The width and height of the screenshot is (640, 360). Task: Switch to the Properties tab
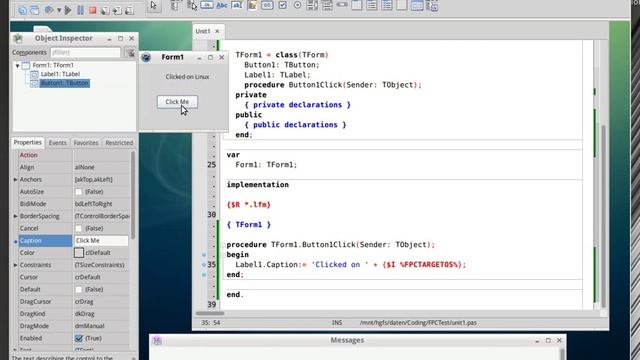tap(27, 142)
